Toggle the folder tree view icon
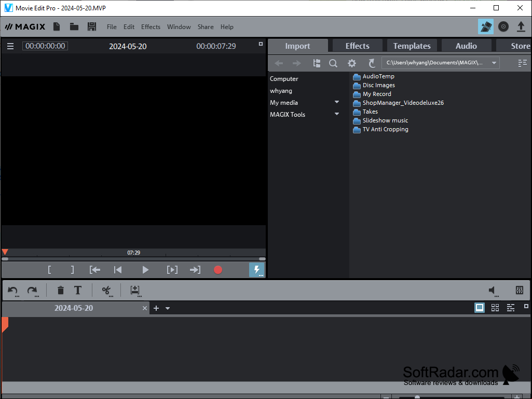This screenshot has height=399, width=532. pos(317,63)
